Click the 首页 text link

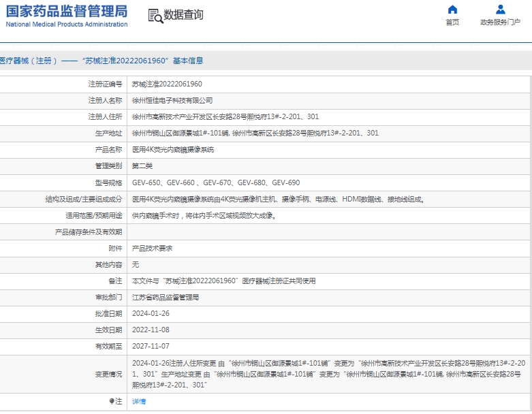[452, 22]
